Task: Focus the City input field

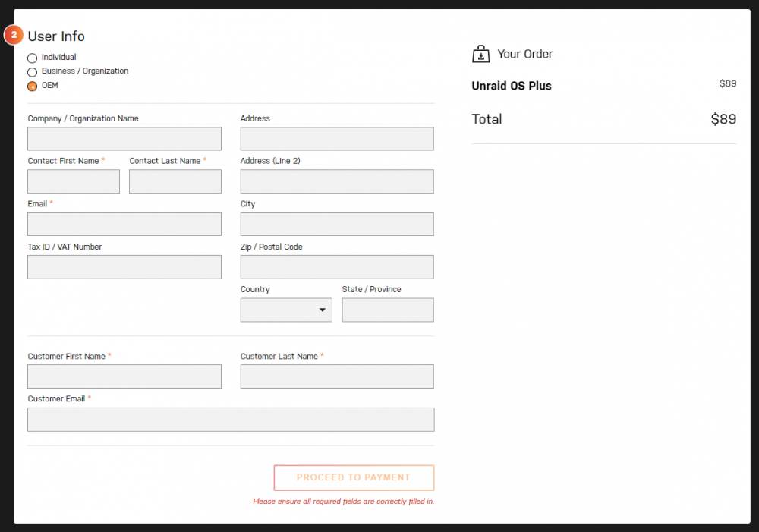Action: tap(337, 224)
